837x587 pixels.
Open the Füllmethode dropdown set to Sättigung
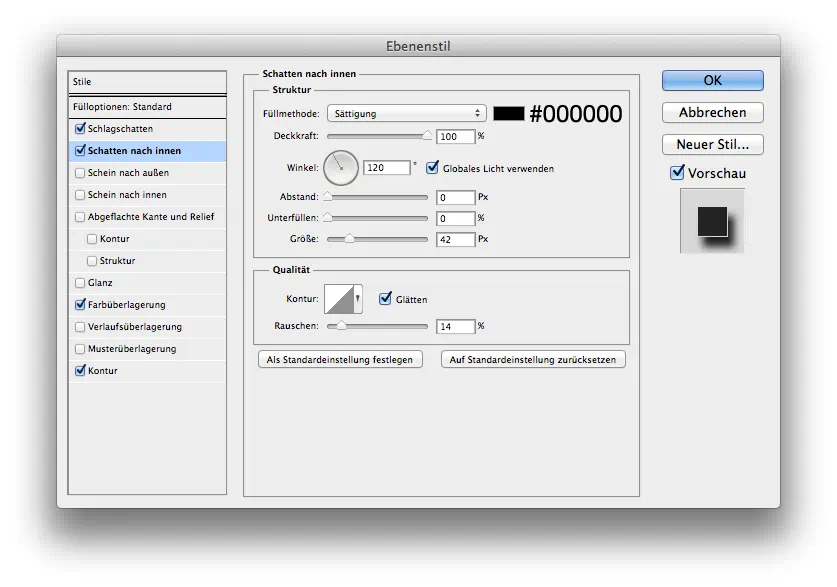(x=406, y=114)
